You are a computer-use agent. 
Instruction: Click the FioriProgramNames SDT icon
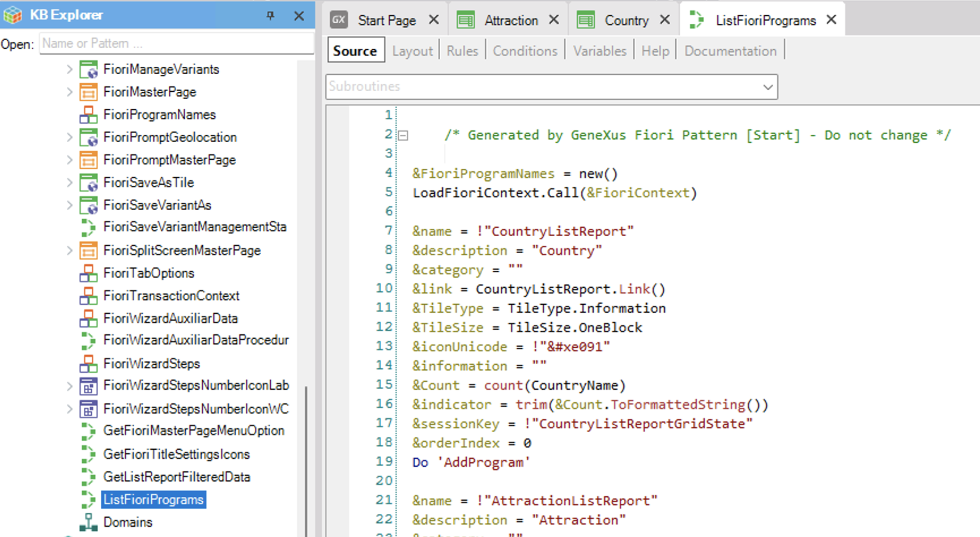88,114
